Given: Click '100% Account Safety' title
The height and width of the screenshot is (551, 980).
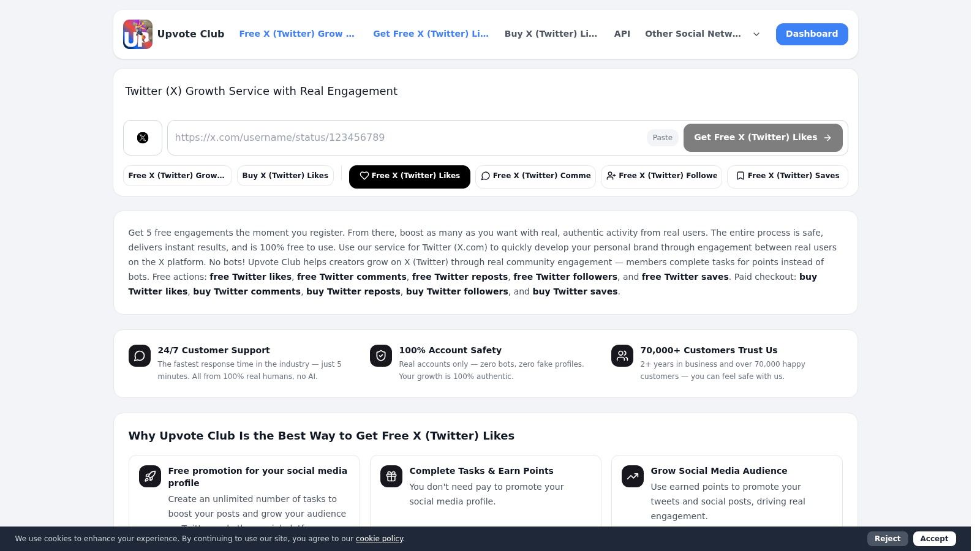Looking at the screenshot, I should [450, 350].
